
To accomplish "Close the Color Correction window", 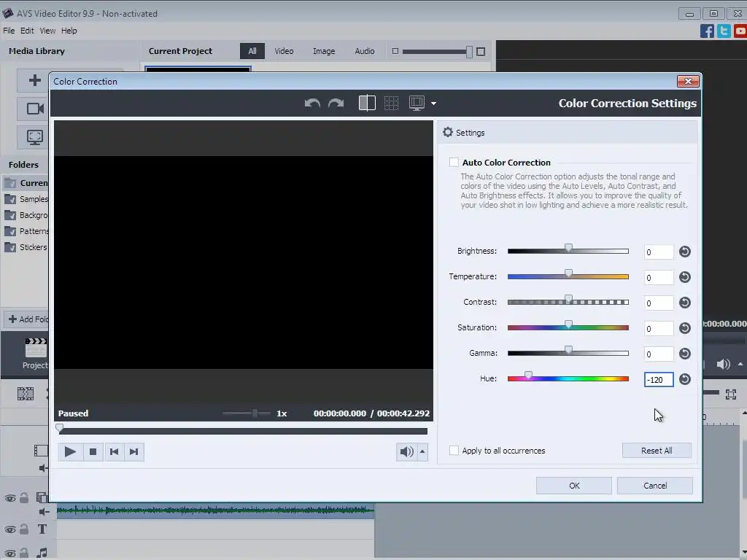I will 689,82.
